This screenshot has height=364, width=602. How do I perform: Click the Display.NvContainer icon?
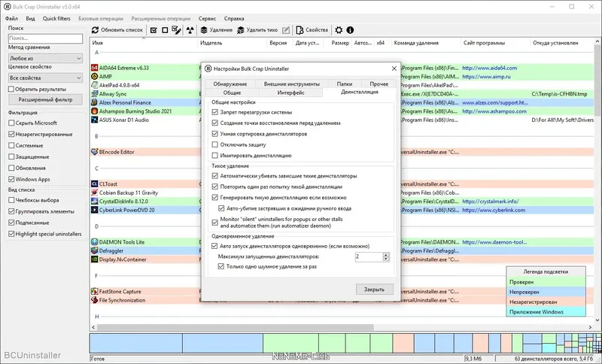tap(95, 259)
